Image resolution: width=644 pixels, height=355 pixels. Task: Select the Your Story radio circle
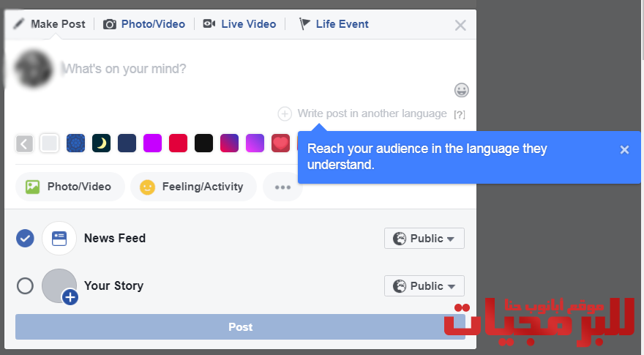coord(25,286)
